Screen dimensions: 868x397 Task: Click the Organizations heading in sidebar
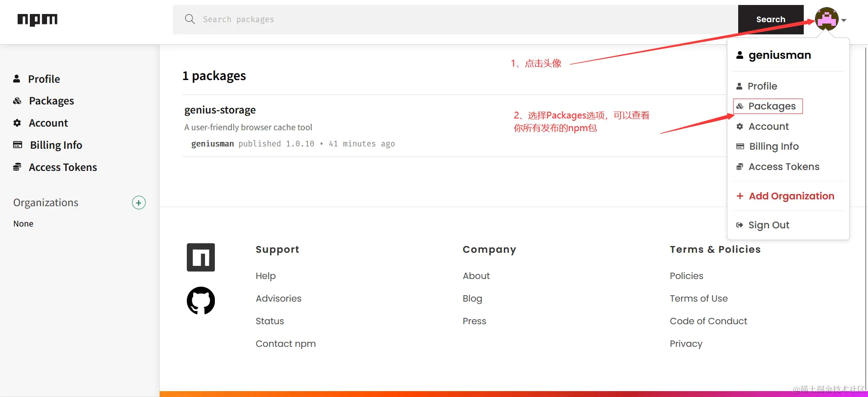click(x=46, y=203)
